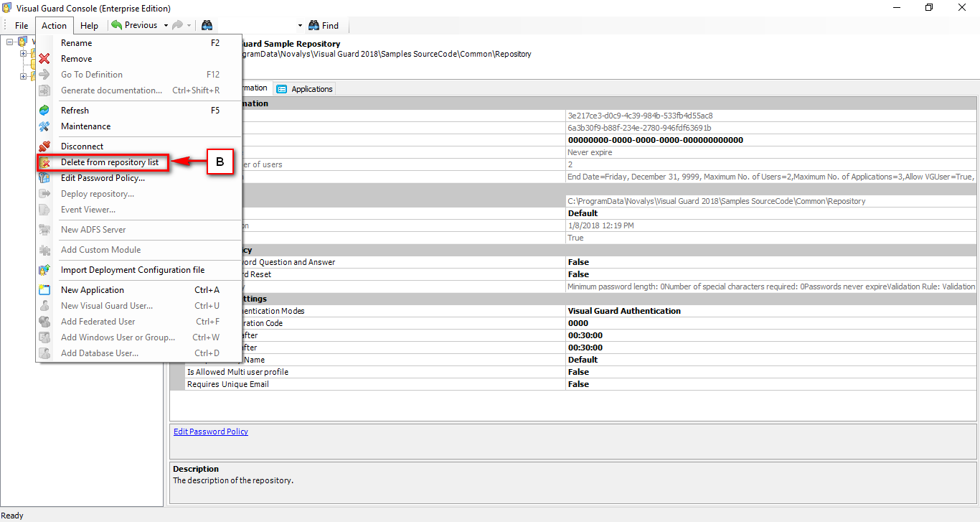Select the New Visual Guard User icon
The image size is (980, 522).
(44, 305)
